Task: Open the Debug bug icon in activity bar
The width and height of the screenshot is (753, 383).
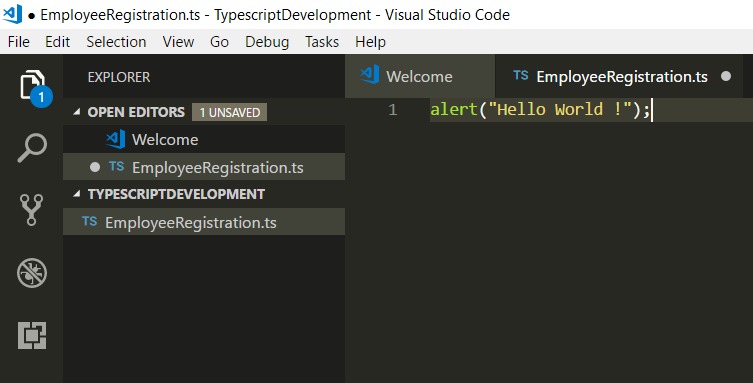Action: (x=32, y=273)
